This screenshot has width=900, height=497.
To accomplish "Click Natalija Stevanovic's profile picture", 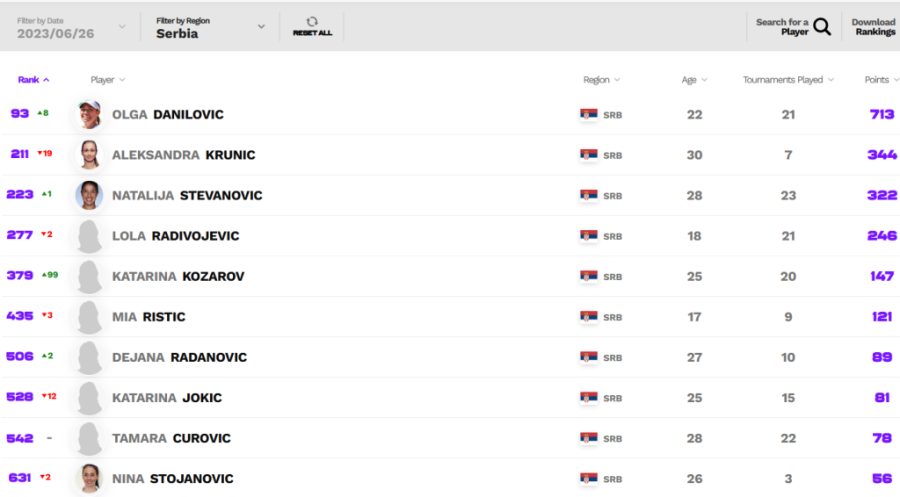I will pos(89,195).
